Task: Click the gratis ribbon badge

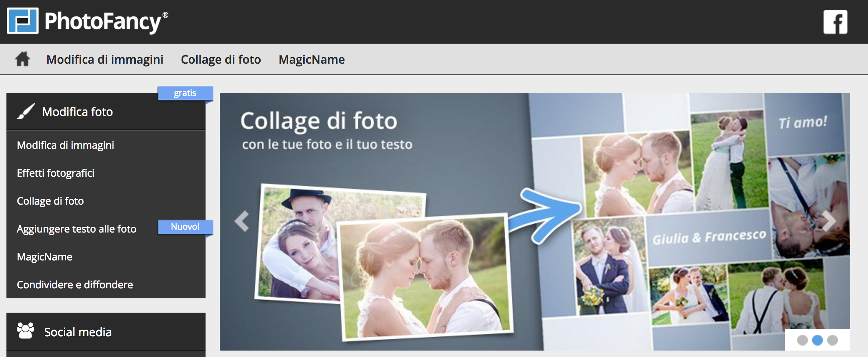Action: (x=185, y=93)
